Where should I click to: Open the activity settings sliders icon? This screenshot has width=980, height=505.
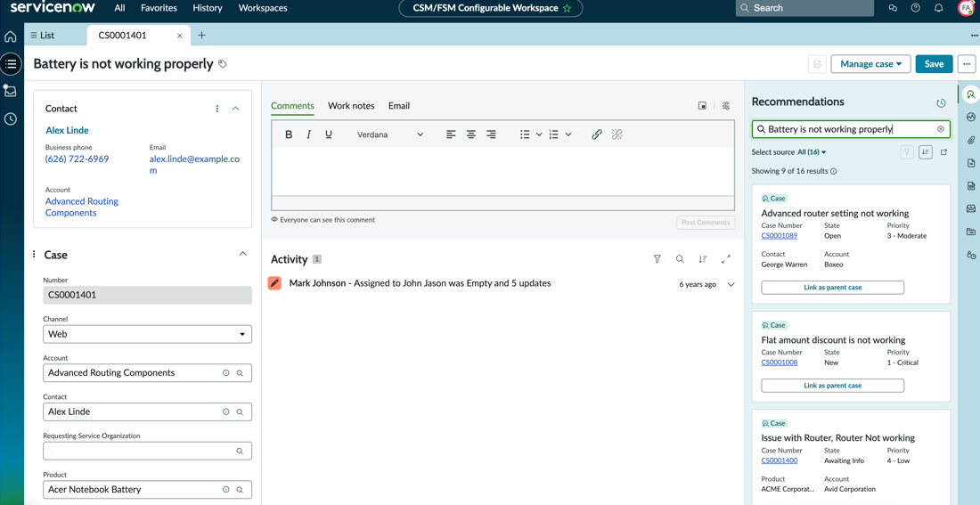point(725,106)
